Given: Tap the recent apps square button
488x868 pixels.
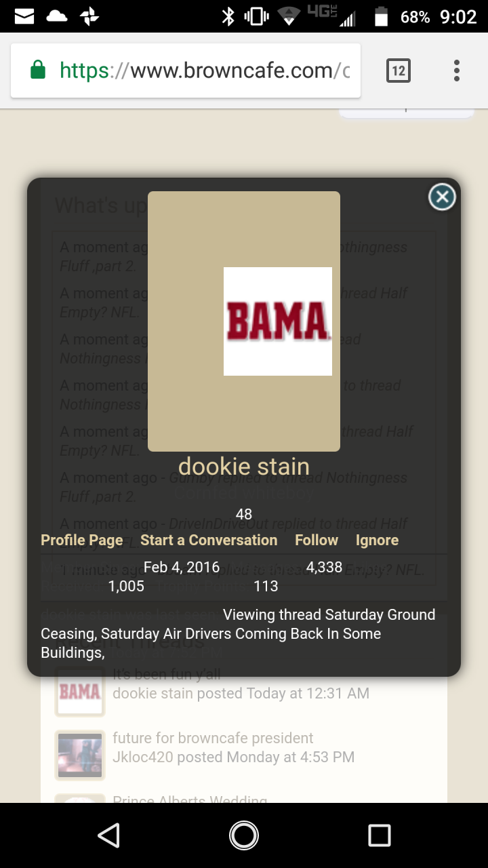Looking at the screenshot, I should (x=379, y=835).
